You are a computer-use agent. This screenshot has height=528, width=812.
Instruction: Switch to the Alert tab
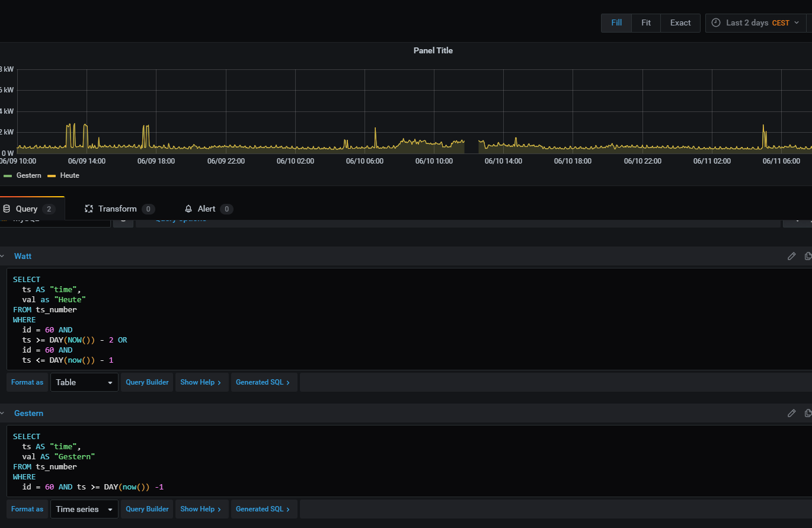tap(209, 209)
